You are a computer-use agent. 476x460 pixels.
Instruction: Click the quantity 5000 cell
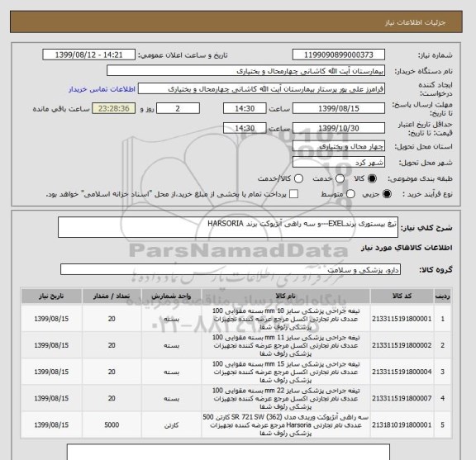112,424
